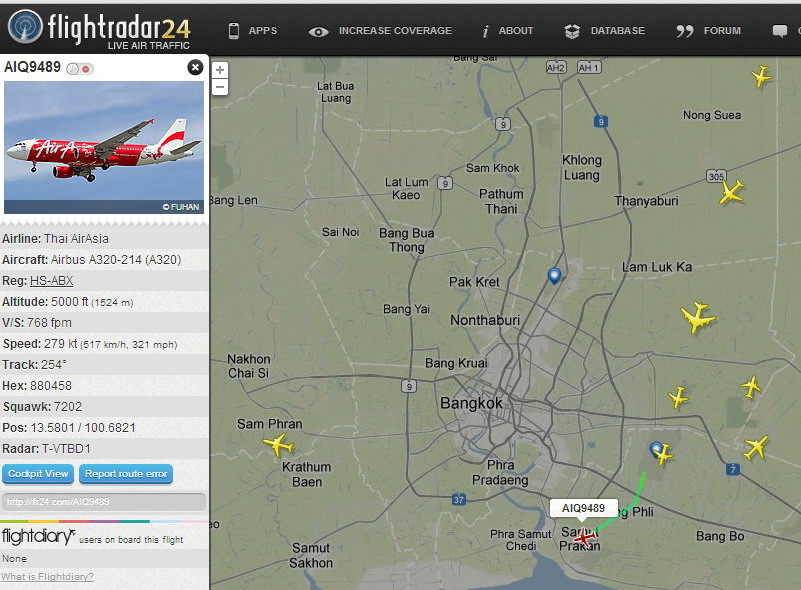The width and height of the screenshot is (801, 590).
Task: Open Cockpit View
Action: pos(38,474)
